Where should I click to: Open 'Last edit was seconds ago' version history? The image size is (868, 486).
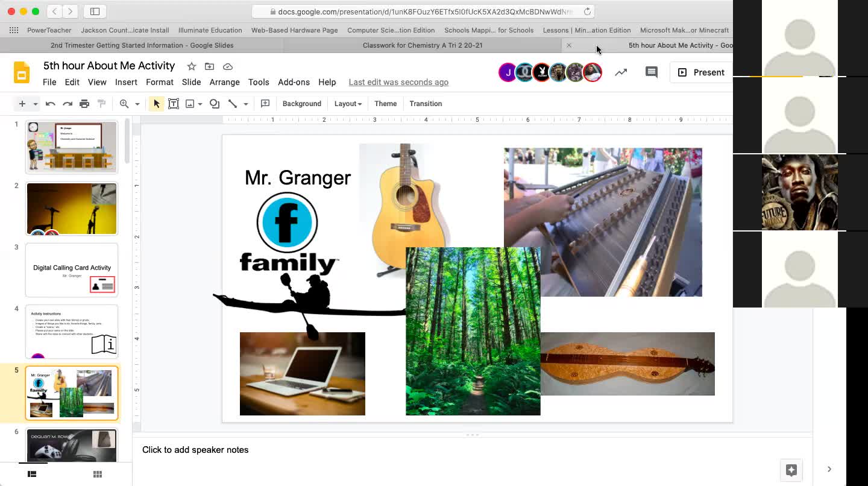[x=398, y=82]
